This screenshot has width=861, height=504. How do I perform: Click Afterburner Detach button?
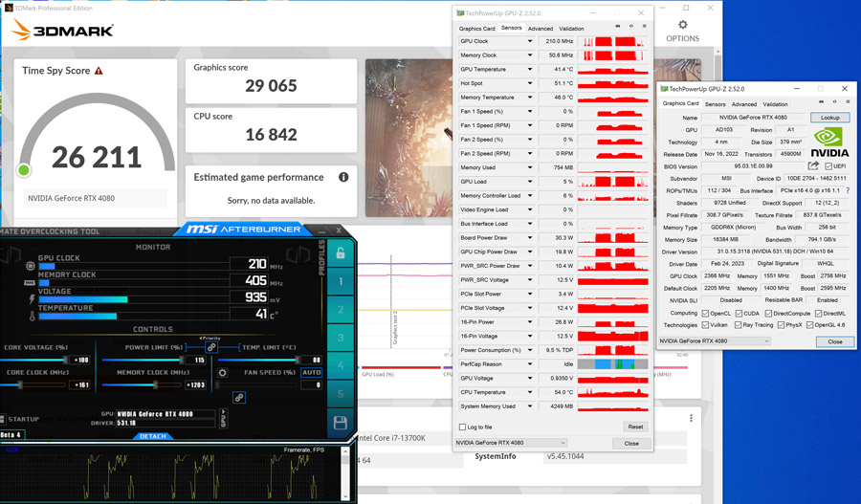click(153, 436)
